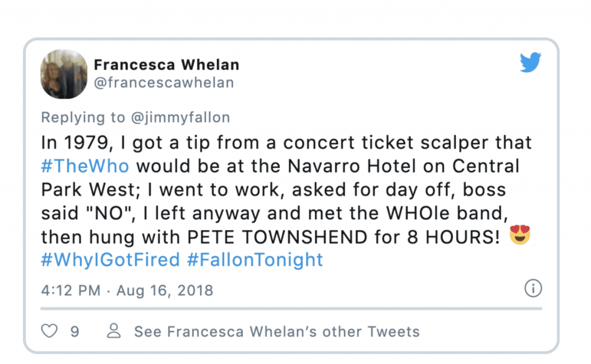See Francesca Whelan's other Tweets
Screen dimensions: 591x364
(277, 332)
